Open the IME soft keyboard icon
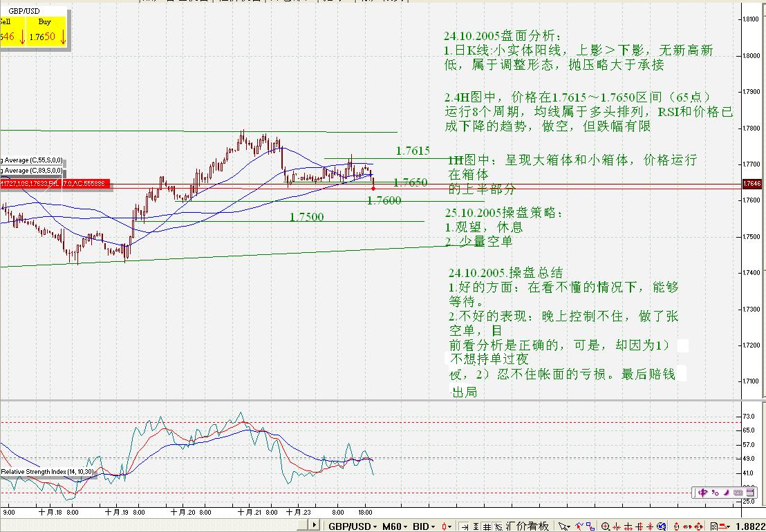Viewport: 766px width, 532px height. (738, 493)
